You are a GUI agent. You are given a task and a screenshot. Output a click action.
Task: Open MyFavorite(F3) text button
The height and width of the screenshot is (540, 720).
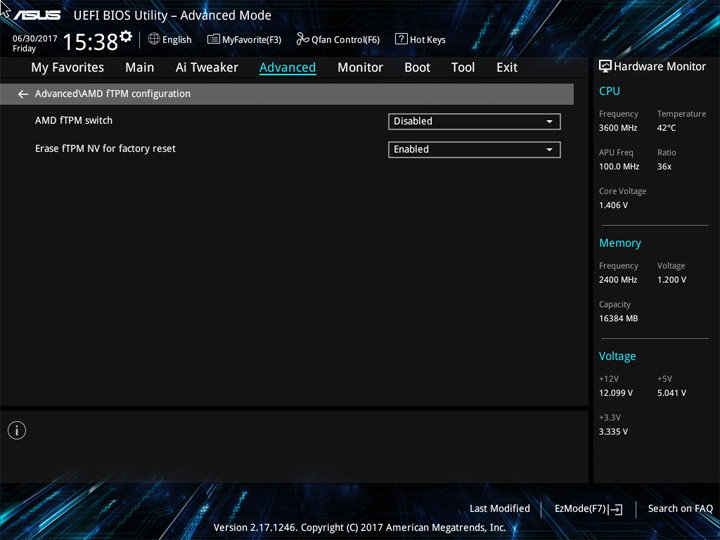point(252,40)
